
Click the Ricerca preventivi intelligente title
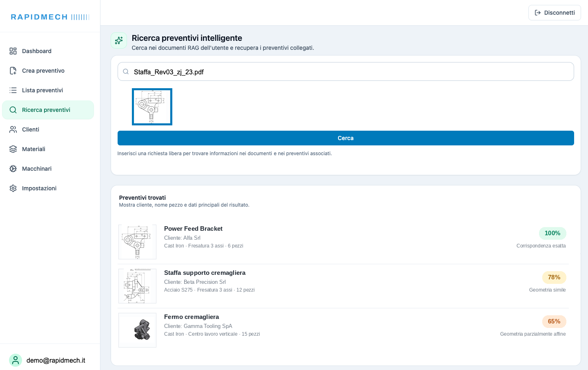point(187,38)
